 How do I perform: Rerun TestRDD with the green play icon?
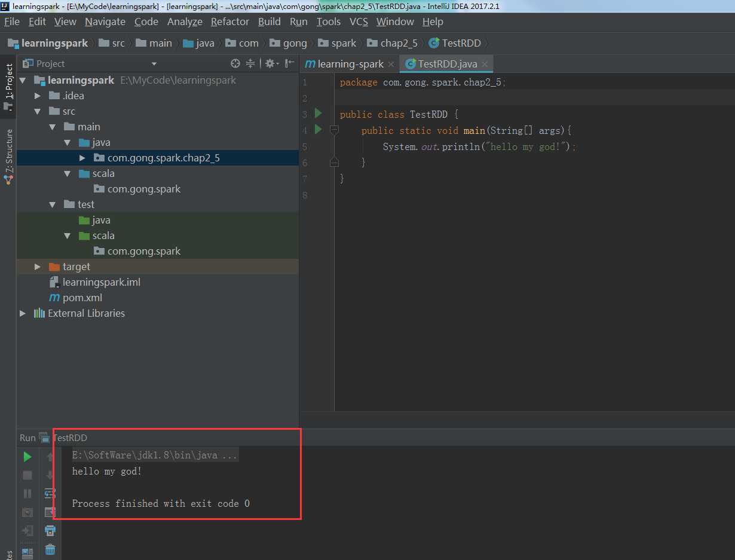point(27,457)
